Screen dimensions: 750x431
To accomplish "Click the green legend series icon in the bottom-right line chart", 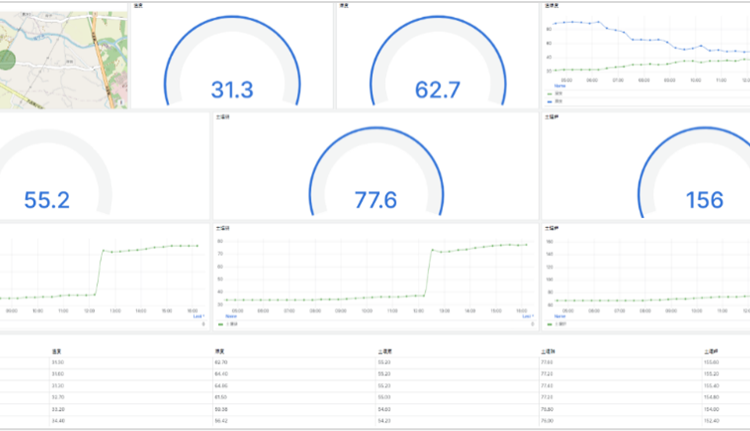I will coord(549,324).
